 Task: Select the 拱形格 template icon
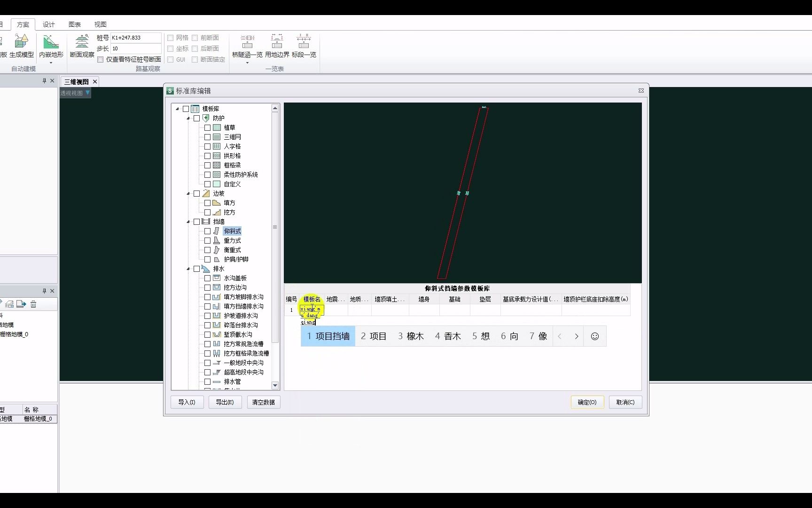pyautogui.click(x=217, y=156)
